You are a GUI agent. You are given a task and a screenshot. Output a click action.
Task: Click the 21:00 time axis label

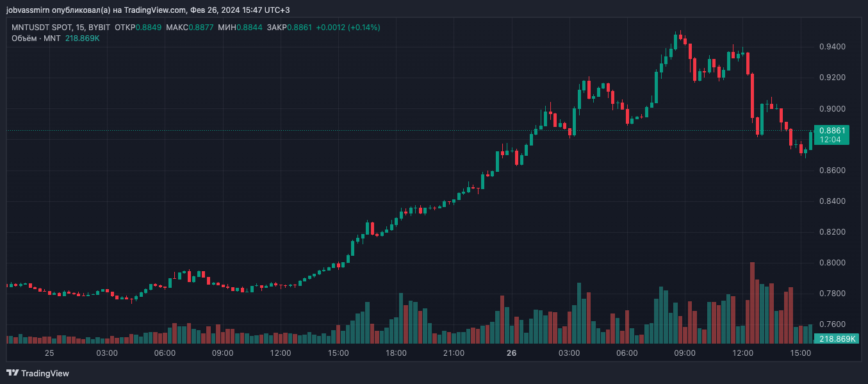click(454, 353)
